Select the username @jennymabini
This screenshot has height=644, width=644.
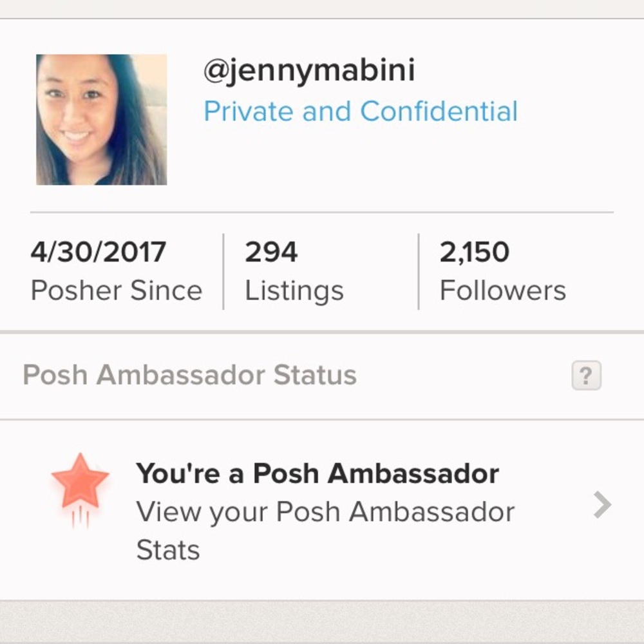[310, 69]
